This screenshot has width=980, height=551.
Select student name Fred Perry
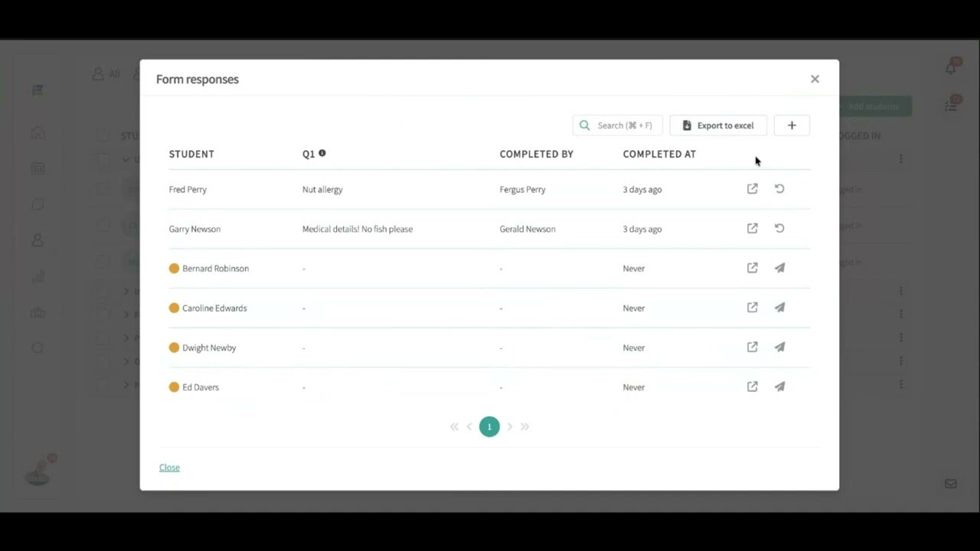point(188,189)
